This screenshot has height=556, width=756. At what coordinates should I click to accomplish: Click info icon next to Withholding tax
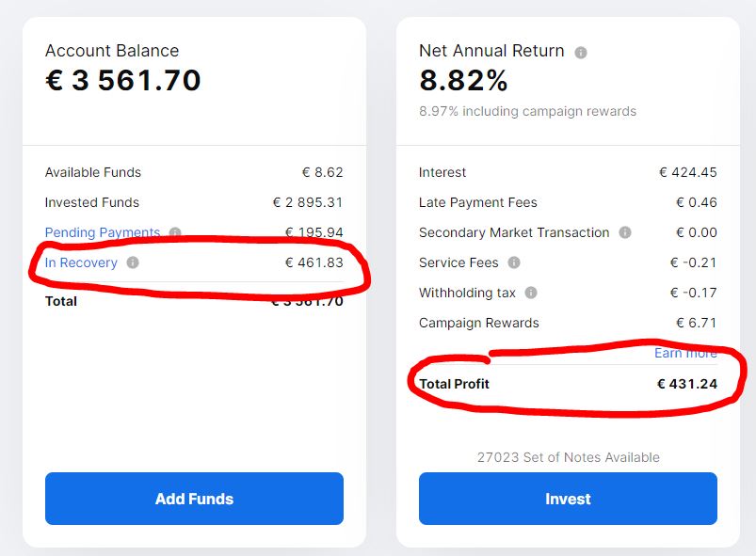pos(531,293)
